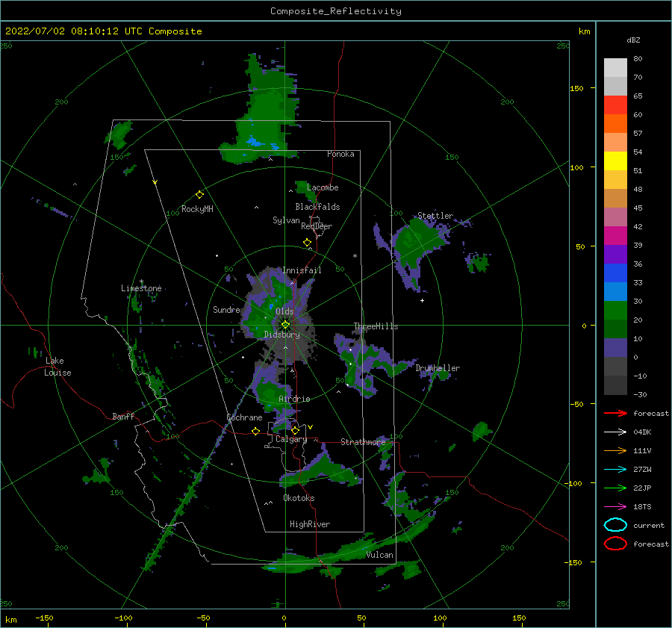This screenshot has height=628, width=672.
Task: Click the magenta 18TS arrow legend icon
Action: [615, 507]
